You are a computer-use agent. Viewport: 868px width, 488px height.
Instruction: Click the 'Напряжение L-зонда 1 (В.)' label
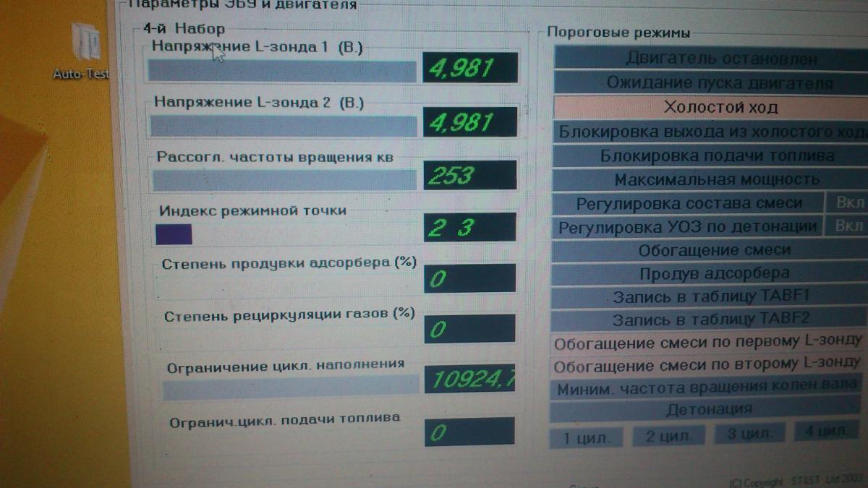click(256, 47)
